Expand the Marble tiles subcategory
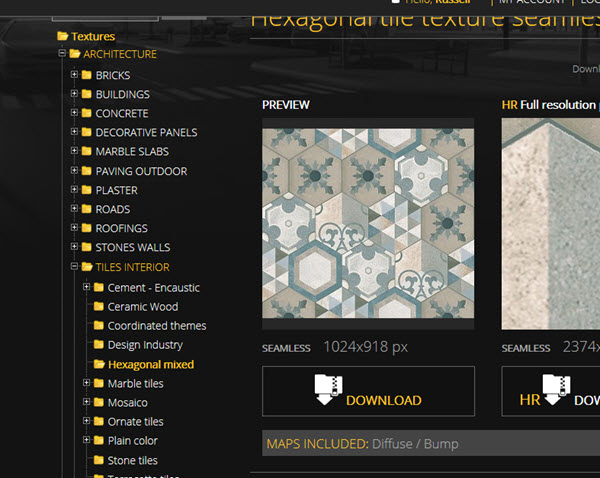 tap(86, 383)
